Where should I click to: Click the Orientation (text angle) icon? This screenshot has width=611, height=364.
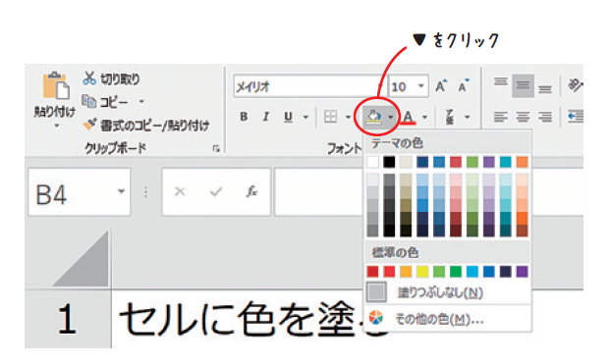576,85
